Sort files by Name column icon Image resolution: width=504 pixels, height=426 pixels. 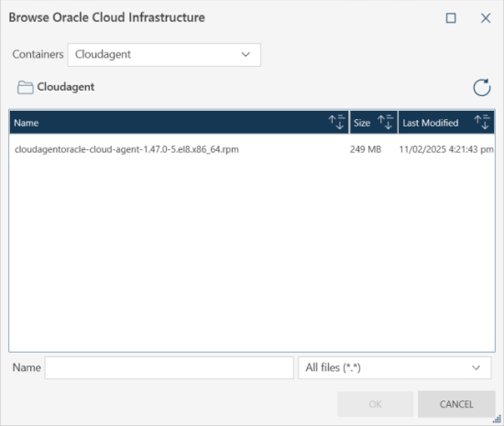click(x=336, y=122)
